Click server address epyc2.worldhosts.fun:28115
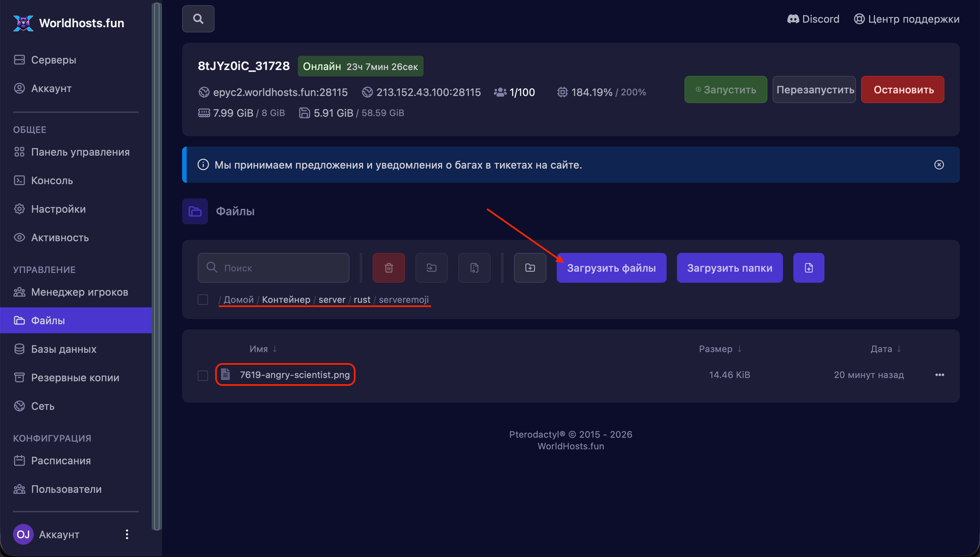Screen dimensions: 980x557 tap(280, 92)
